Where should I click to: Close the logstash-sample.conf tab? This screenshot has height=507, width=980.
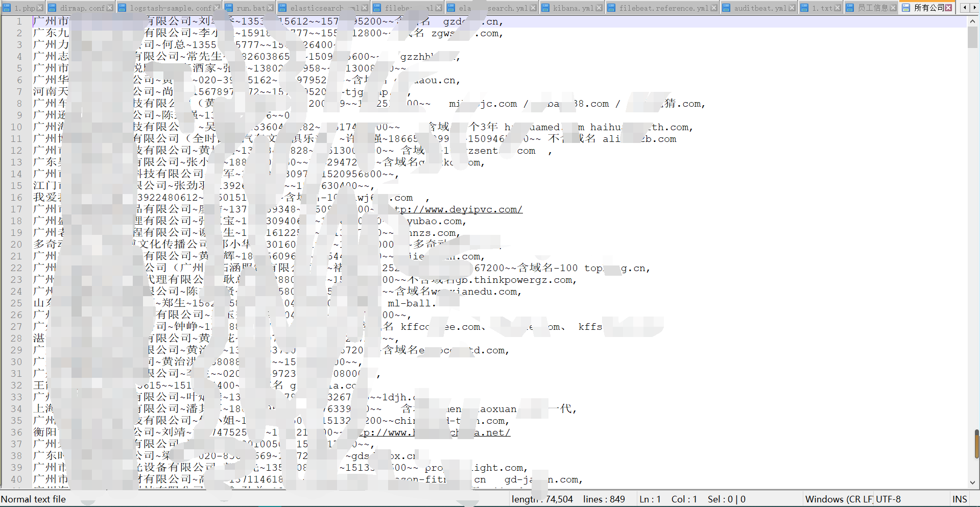[x=217, y=8]
